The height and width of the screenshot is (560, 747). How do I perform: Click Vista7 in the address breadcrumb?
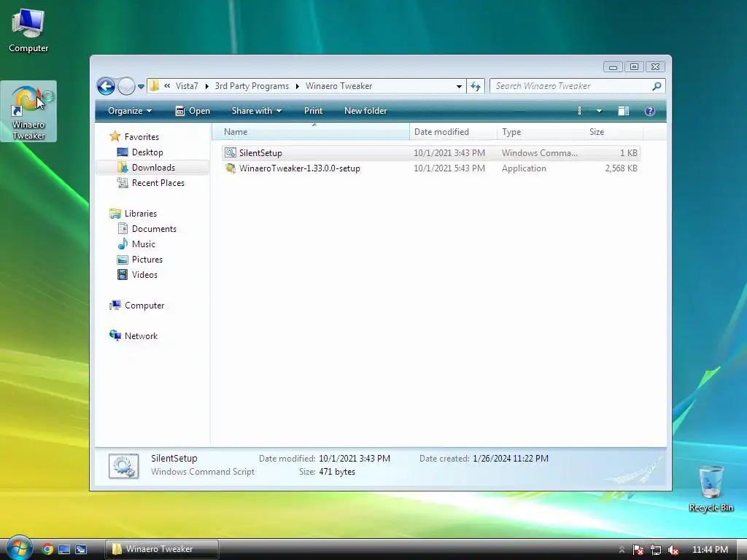pos(187,86)
